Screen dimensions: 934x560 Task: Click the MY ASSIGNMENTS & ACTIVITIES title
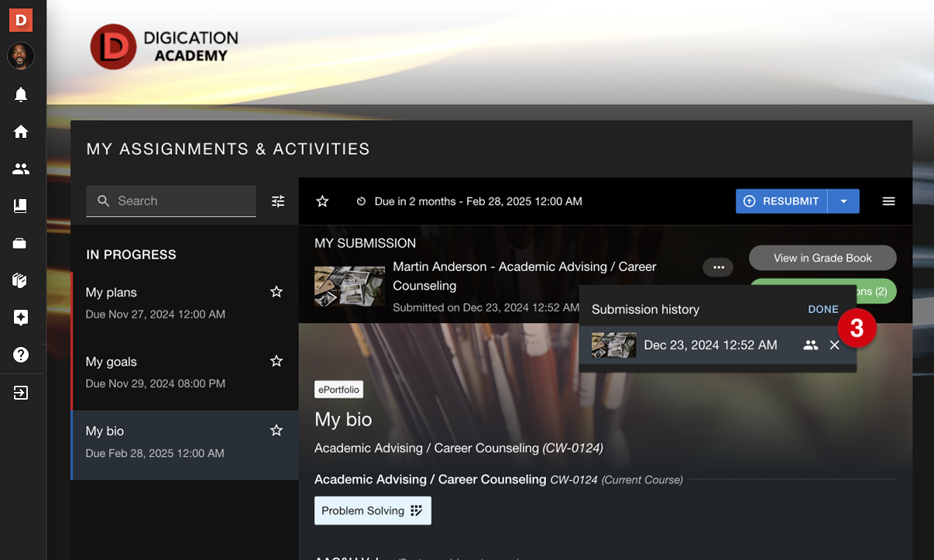[228, 149]
